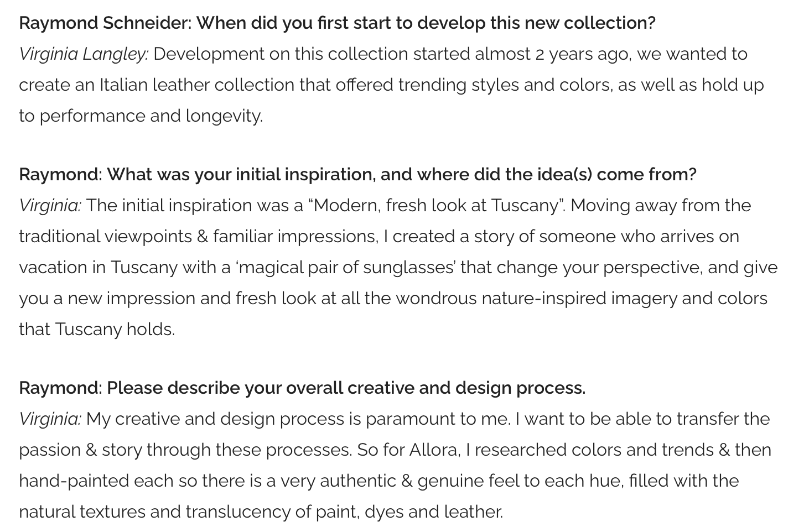
Task: Click the quoted phrase "Modern, fresh look at Tuscany"
Action: pyautogui.click(x=437, y=206)
